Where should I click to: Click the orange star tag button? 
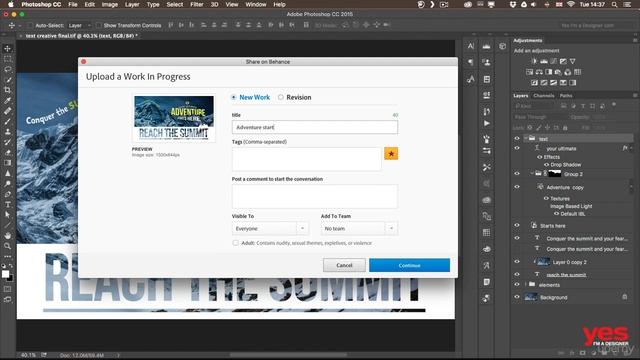coord(391,153)
